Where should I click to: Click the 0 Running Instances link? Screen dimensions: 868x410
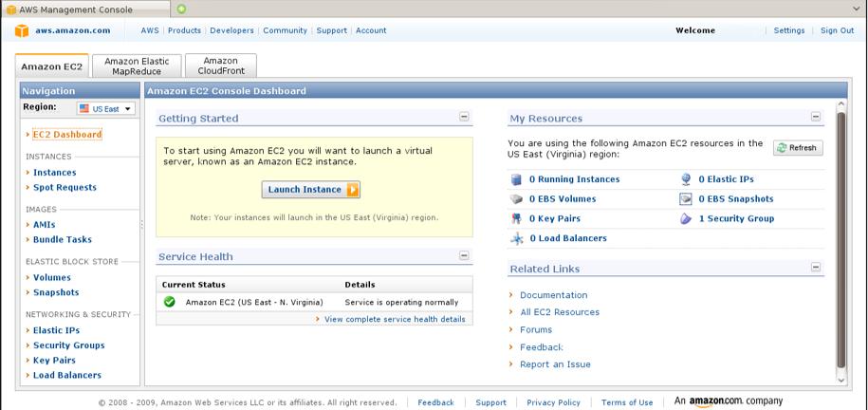(575, 179)
